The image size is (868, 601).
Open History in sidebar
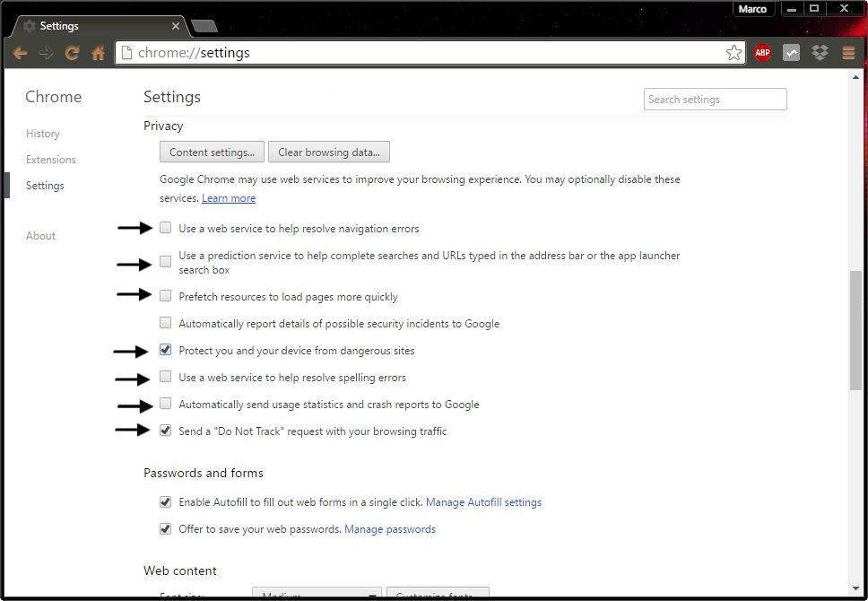coord(43,134)
